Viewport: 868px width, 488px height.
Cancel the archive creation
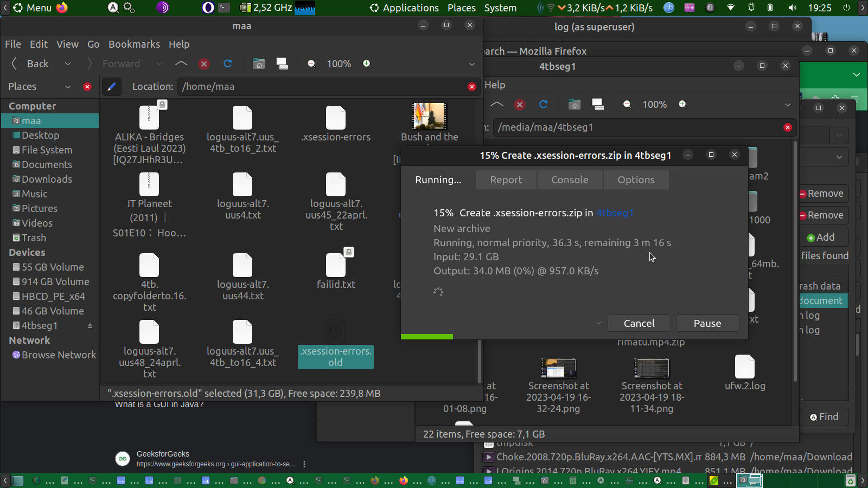click(639, 324)
